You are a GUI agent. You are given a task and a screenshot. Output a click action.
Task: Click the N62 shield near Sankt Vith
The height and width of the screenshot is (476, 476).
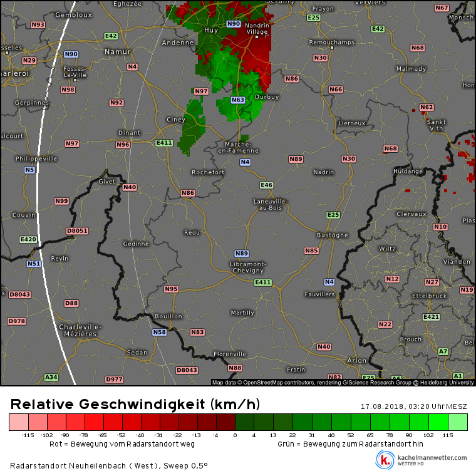427,107
